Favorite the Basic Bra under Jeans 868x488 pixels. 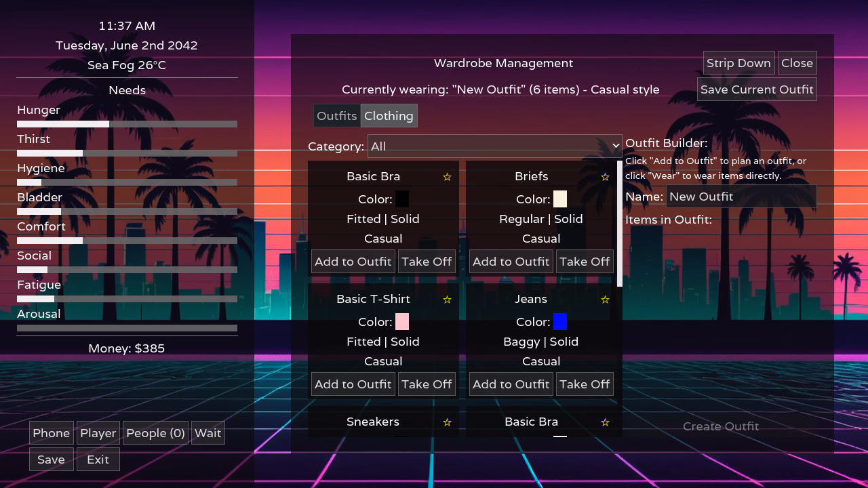(x=605, y=422)
